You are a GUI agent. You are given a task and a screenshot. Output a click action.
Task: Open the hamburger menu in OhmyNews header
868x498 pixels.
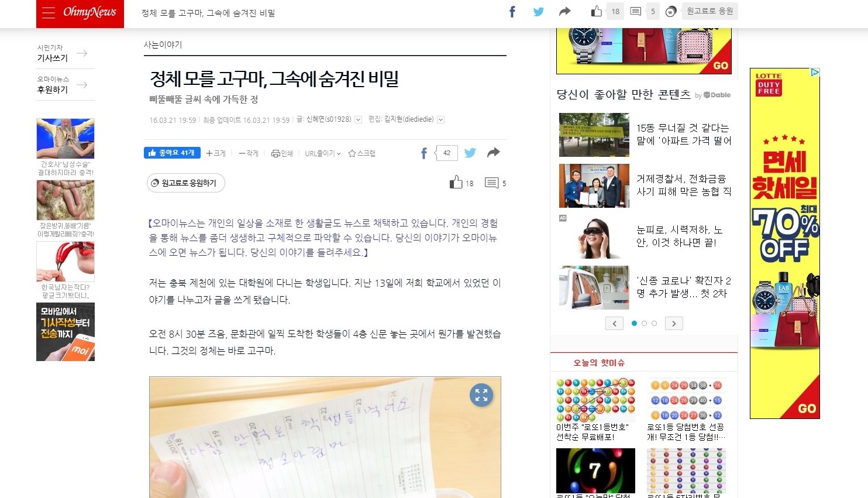49,13
